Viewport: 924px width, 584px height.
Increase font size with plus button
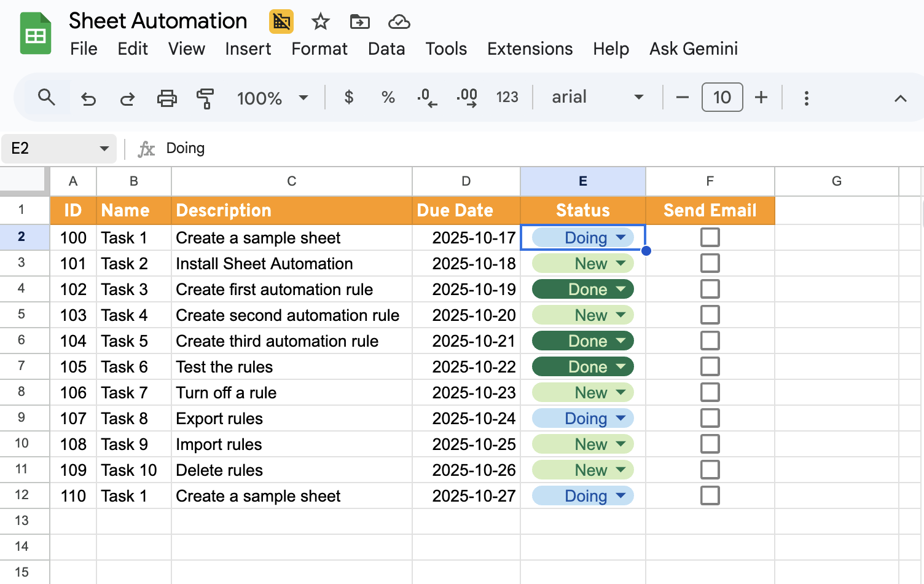[x=761, y=97]
